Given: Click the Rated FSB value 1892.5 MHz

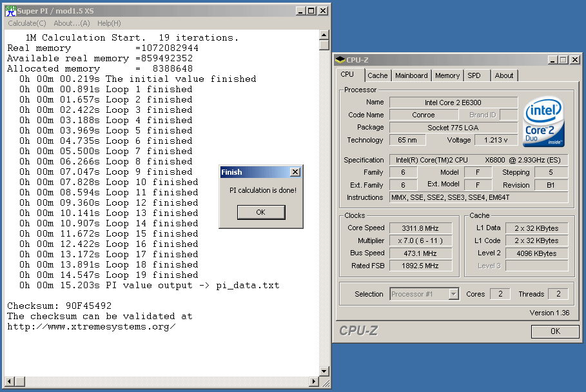Looking at the screenshot, I should coord(420,266).
